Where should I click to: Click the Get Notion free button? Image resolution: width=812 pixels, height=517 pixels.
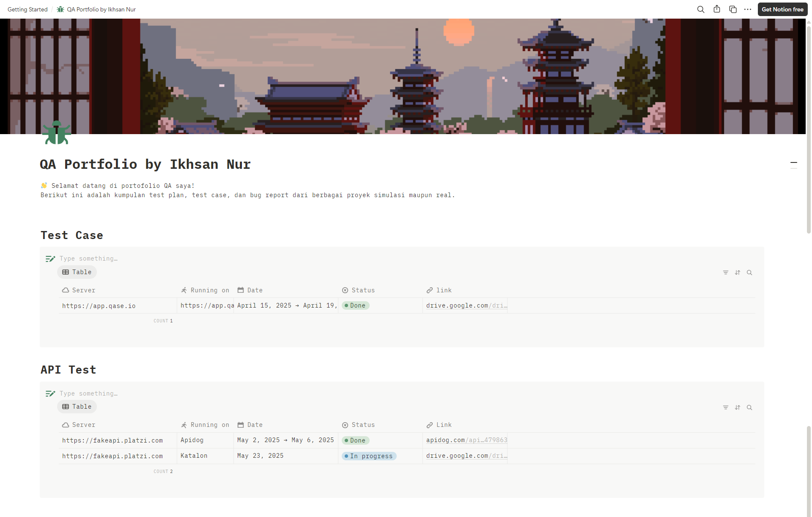pos(782,9)
